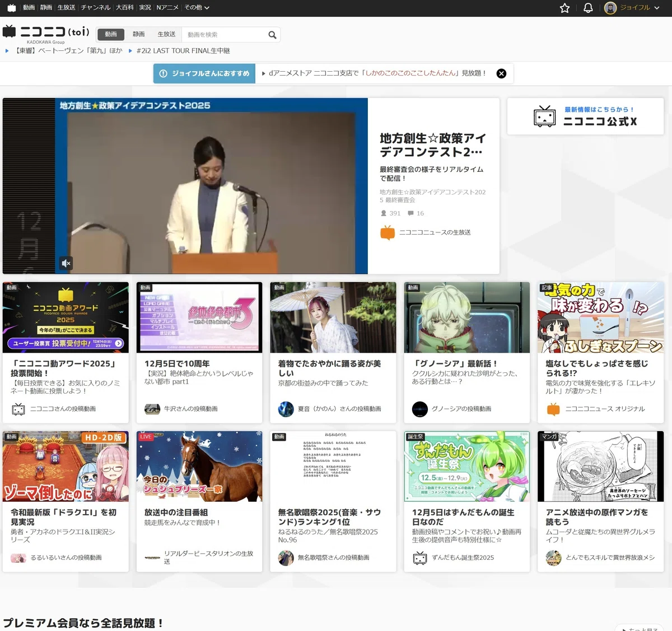Click ジョイフルさんにおすすめ banner label
Screen dimensions: 672x631
pos(204,73)
